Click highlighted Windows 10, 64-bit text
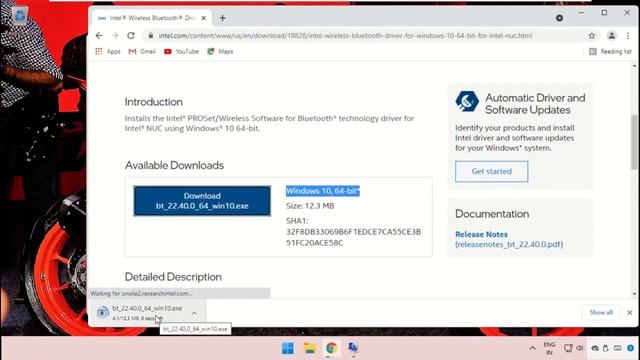The width and height of the screenshot is (640, 360). tap(322, 191)
